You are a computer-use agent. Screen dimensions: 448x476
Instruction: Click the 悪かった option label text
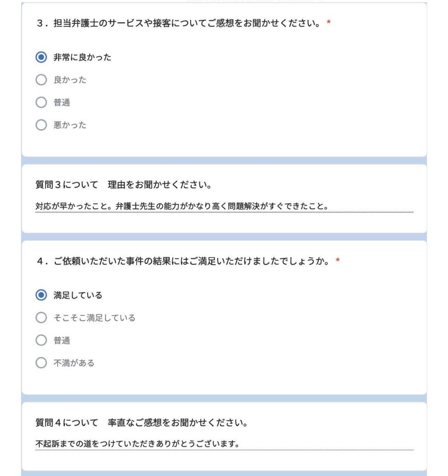coord(70,125)
